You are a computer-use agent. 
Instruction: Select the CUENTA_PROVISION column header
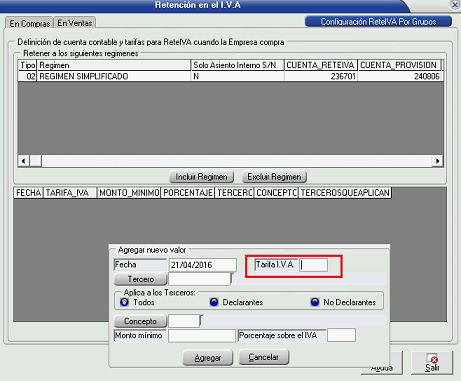[x=399, y=65]
